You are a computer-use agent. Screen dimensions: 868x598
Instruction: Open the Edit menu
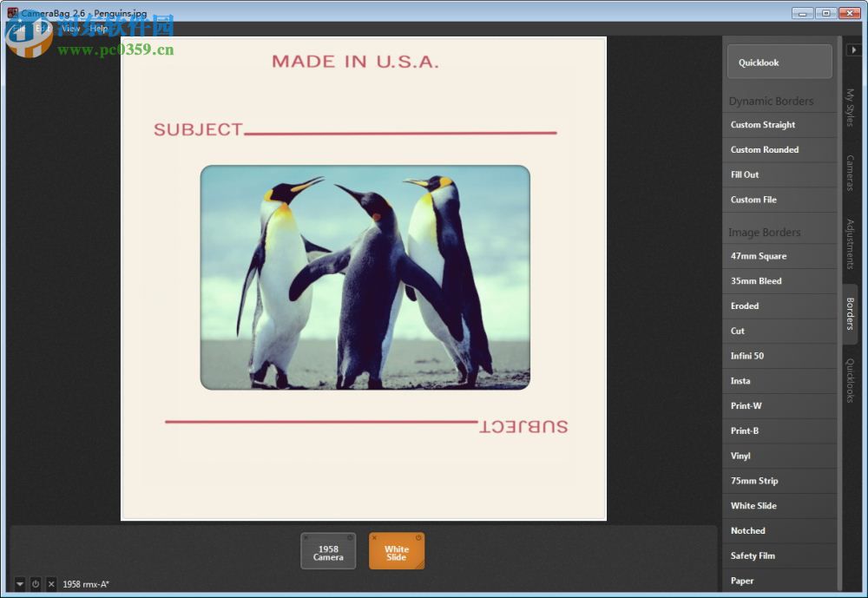43,28
